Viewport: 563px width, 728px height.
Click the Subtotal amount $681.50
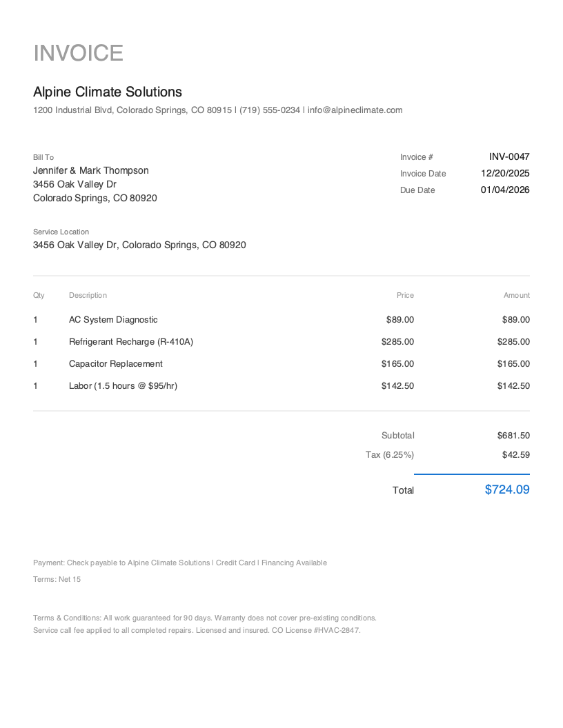tap(513, 435)
